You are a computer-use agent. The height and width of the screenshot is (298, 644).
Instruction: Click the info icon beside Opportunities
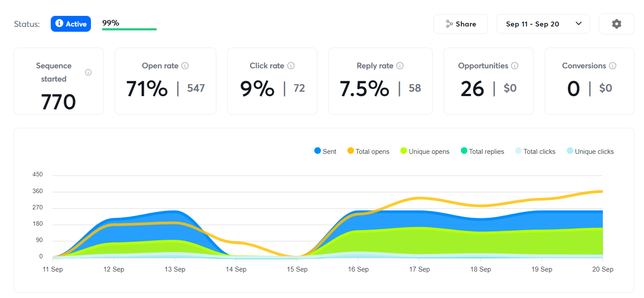(x=515, y=66)
